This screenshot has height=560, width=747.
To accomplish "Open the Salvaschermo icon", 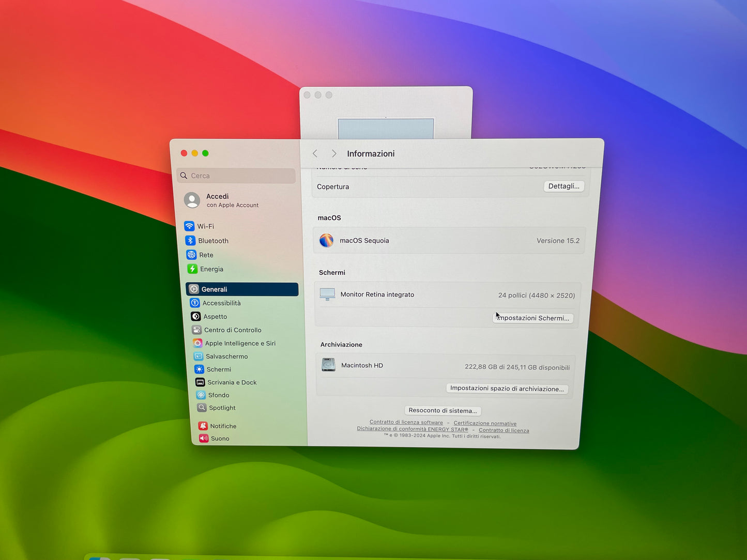I will (x=199, y=356).
